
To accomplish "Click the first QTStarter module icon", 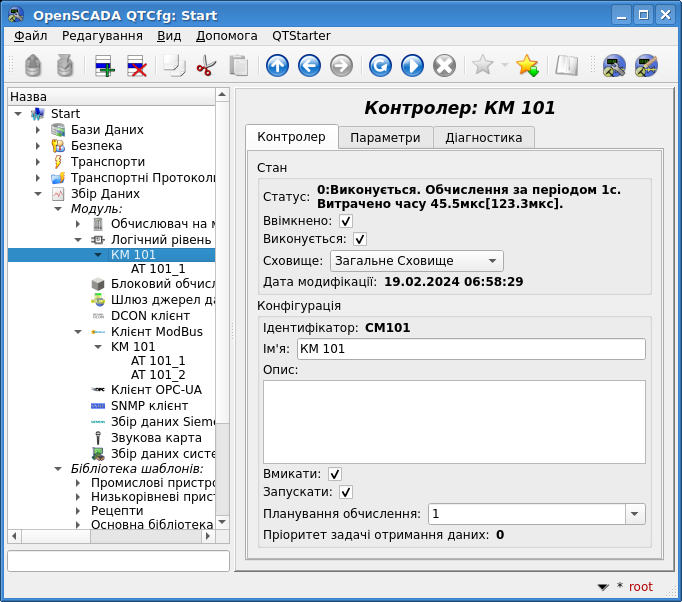I will (x=614, y=66).
